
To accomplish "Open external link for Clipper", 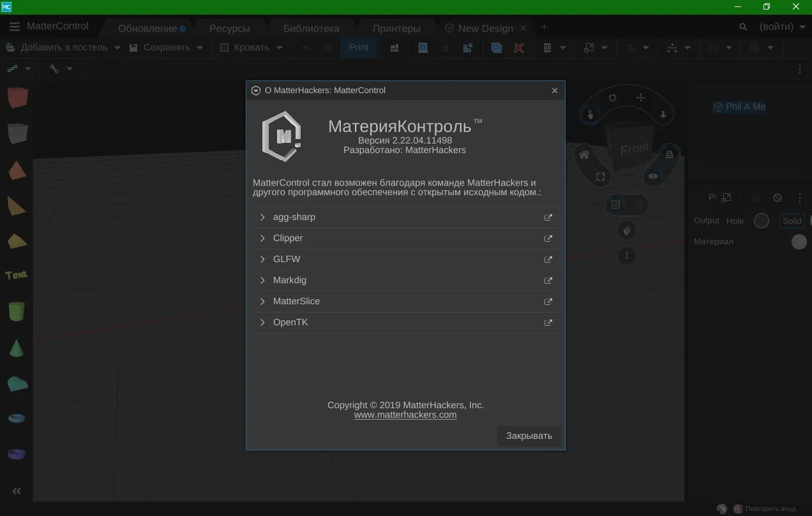I will pos(548,239).
